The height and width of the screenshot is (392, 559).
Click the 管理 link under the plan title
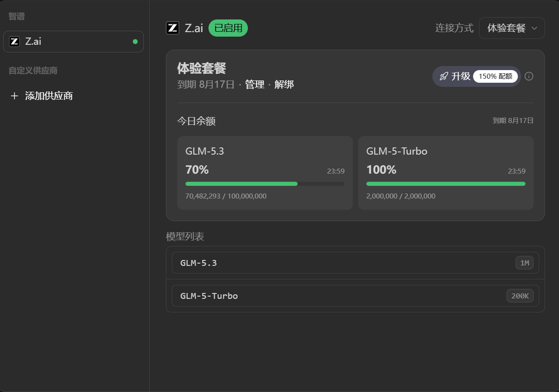[x=255, y=85]
